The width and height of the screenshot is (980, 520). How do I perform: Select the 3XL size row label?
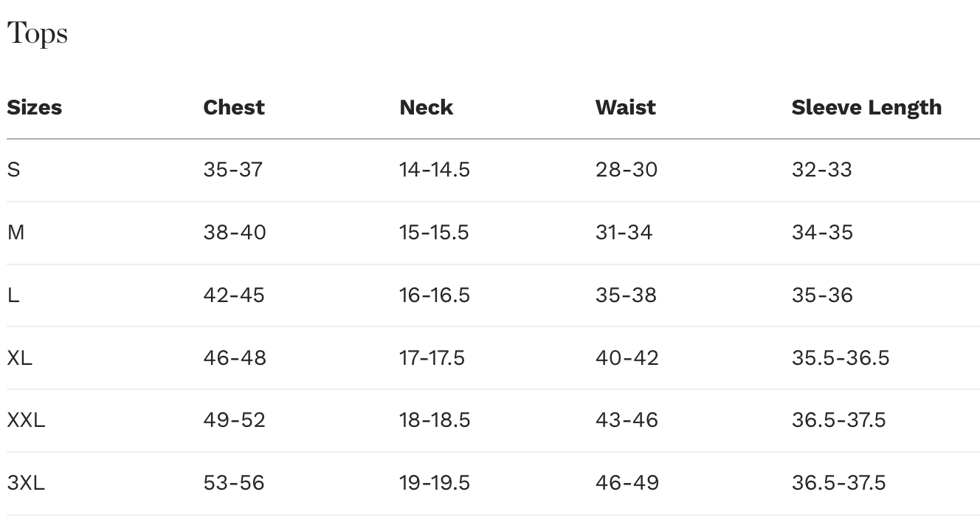(27, 483)
